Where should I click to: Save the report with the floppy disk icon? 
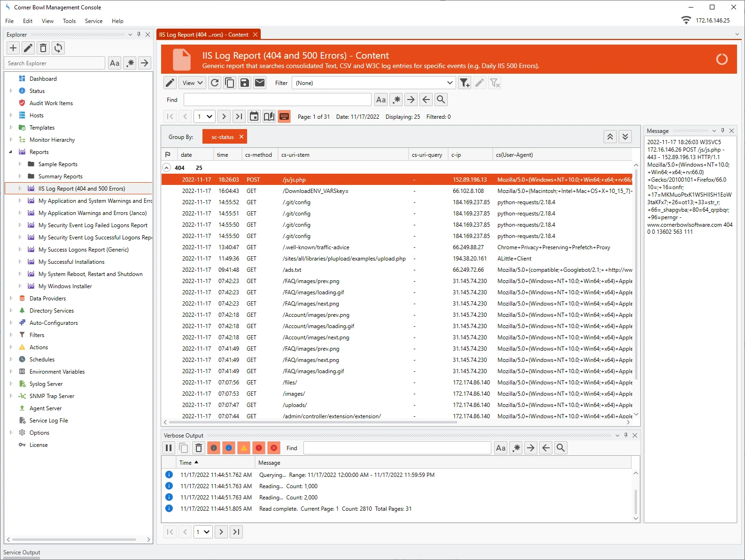click(x=245, y=83)
